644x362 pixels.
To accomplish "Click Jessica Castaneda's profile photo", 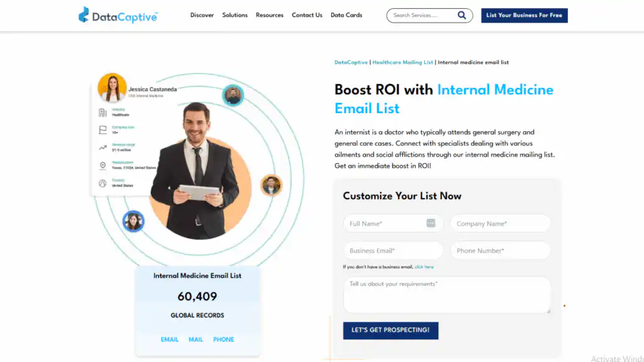I will click(112, 87).
